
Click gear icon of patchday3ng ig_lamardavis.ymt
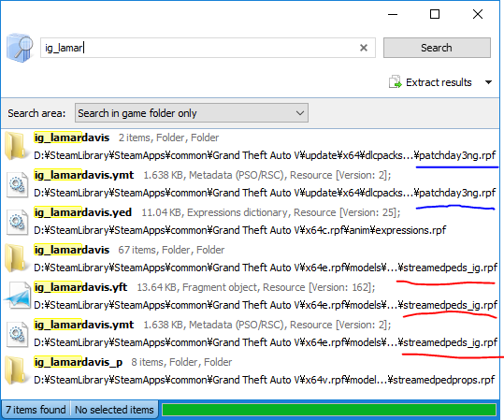point(17,183)
